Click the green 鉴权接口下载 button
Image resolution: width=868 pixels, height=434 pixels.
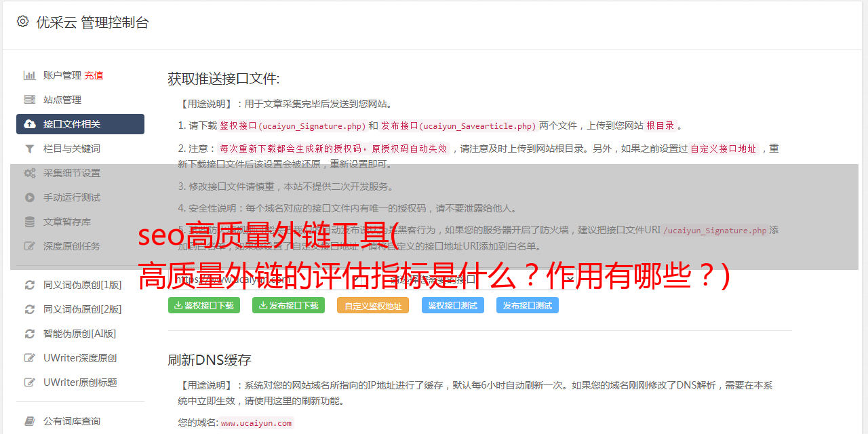204,305
